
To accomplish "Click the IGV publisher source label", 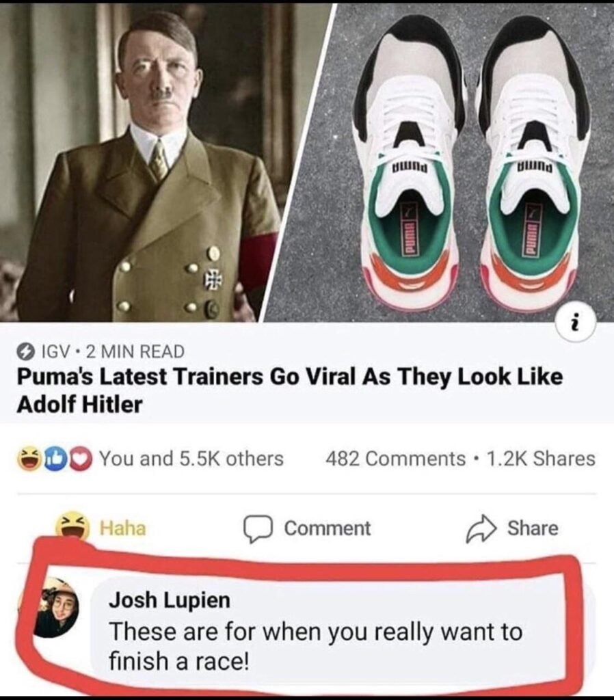I will coord(56,352).
